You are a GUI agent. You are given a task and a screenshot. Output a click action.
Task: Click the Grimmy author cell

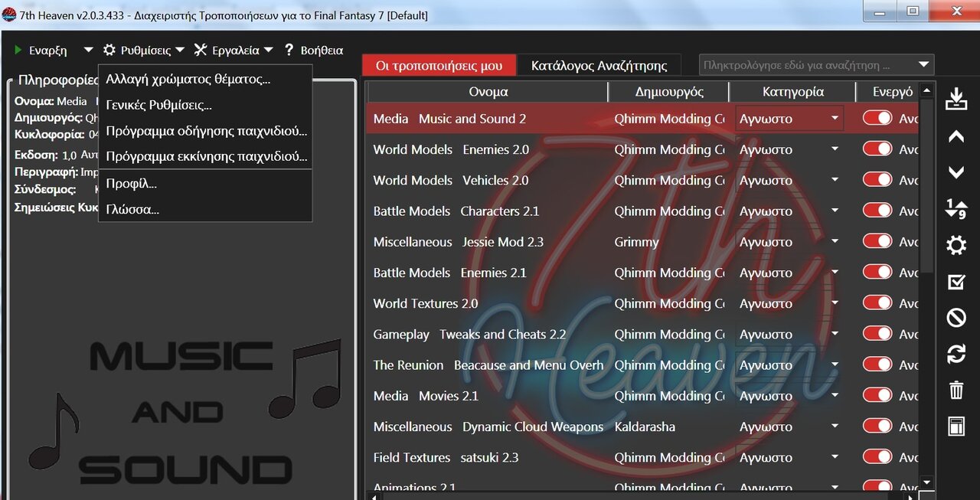click(636, 242)
